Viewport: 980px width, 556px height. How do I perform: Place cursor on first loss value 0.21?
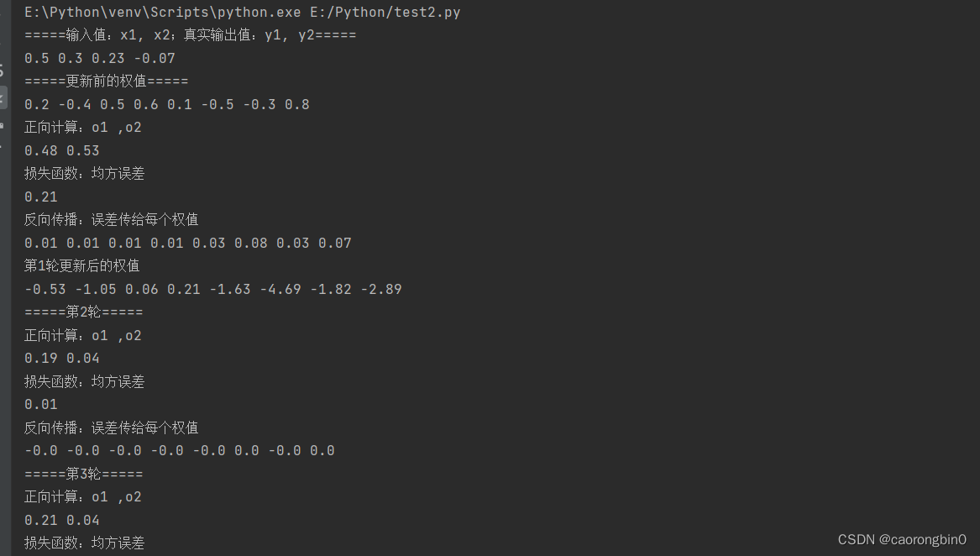pyautogui.click(x=40, y=197)
